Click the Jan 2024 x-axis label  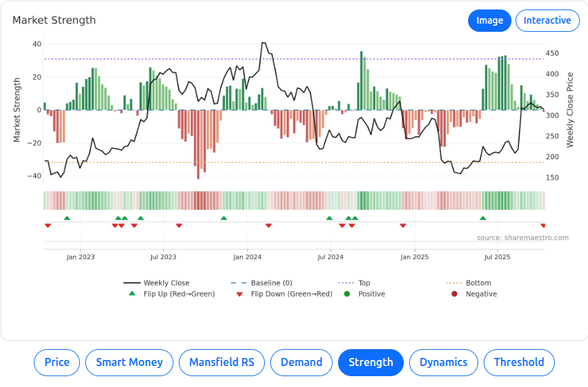tap(247, 257)
